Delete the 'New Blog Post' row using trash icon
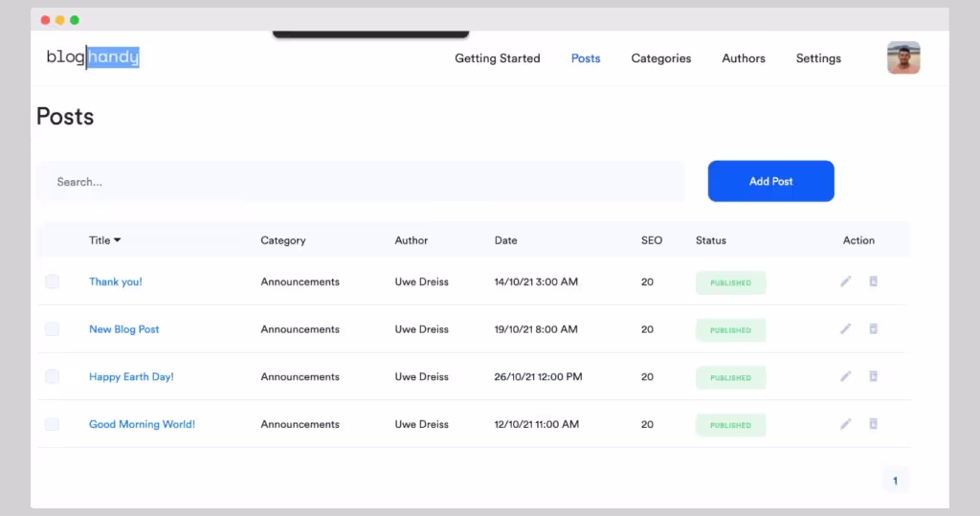The image size is (980, 516). [x=873, y=328]
